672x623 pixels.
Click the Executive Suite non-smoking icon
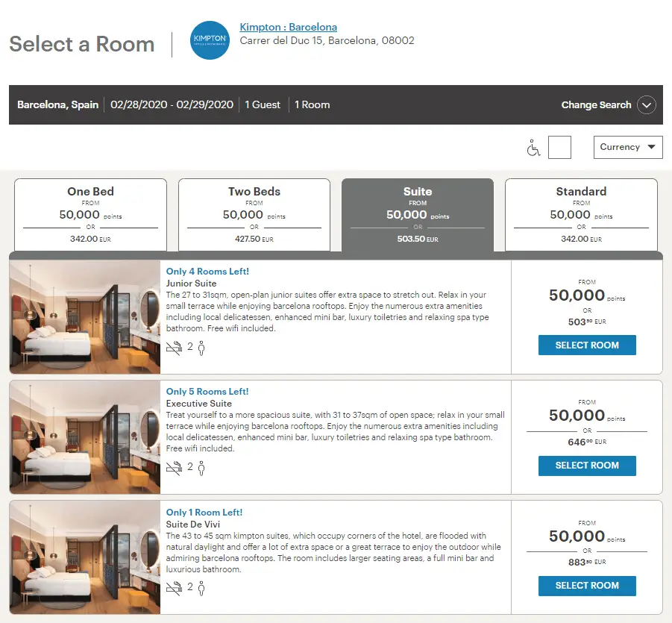174,467
